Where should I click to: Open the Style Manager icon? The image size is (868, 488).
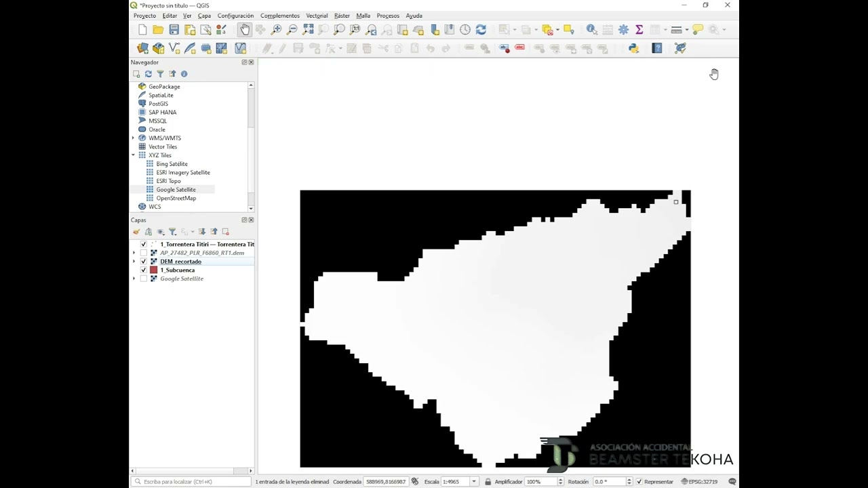coord(221,30)
